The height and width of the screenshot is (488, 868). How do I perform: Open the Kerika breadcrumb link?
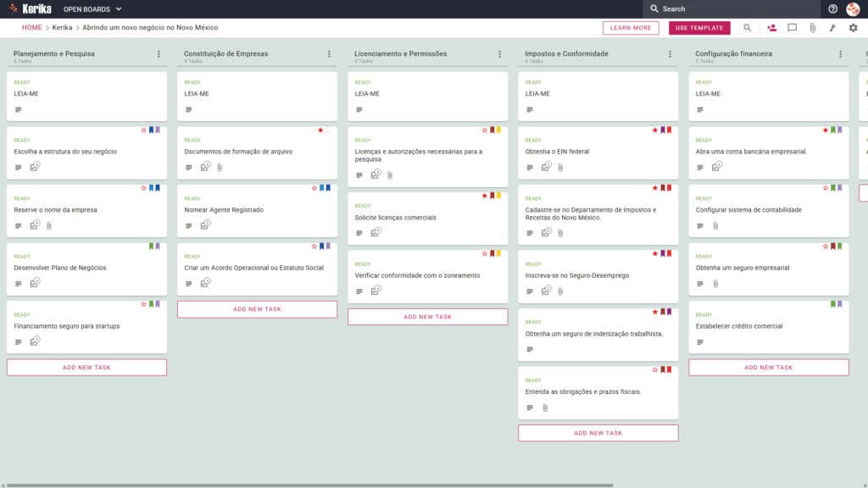pyautogui.click(x=62, y=28)
